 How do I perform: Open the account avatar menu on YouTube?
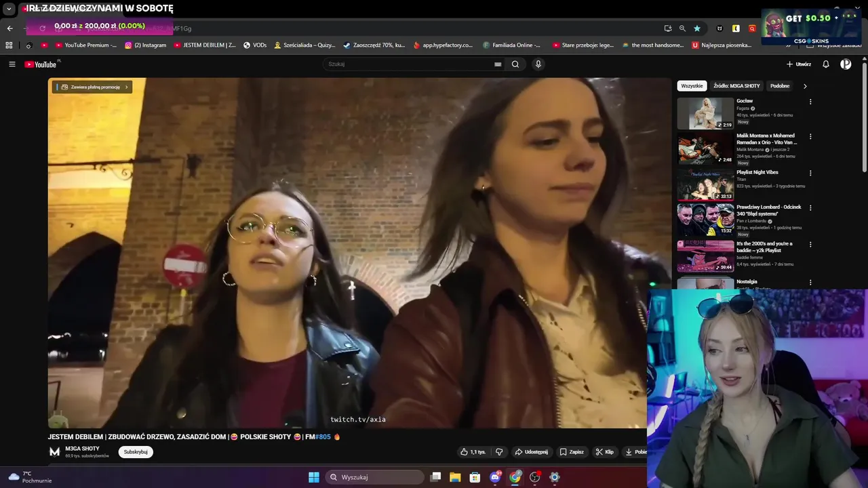(x=846, y=64)
